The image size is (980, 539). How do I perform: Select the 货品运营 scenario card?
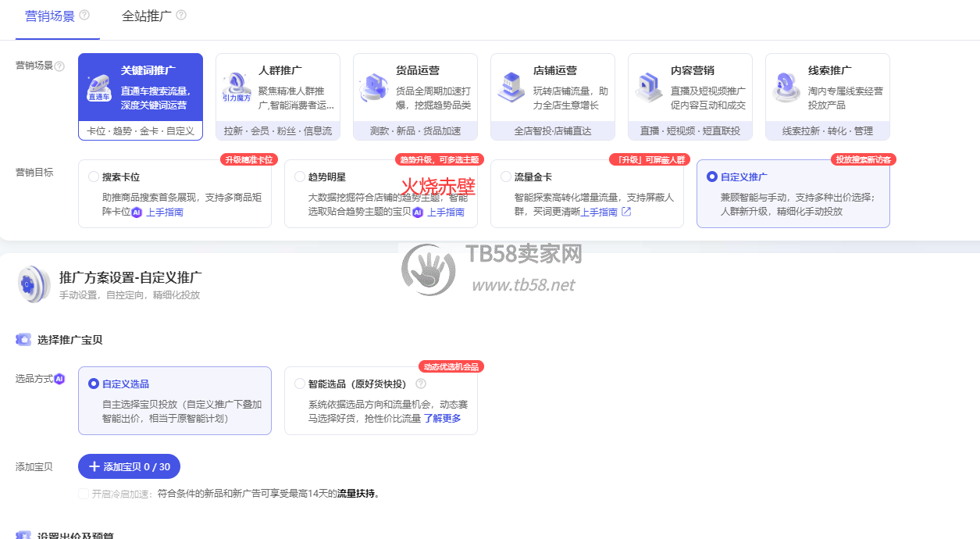415,97
